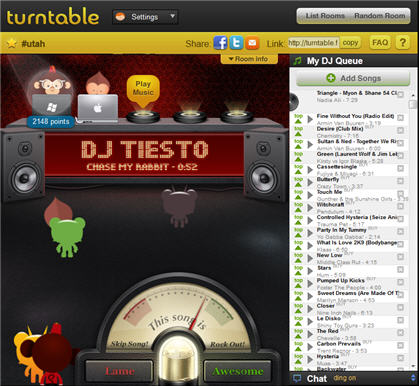Open the List Rooms page
Image resolution: width=419 pixels, height=386 pixels.
coord(325,16)
